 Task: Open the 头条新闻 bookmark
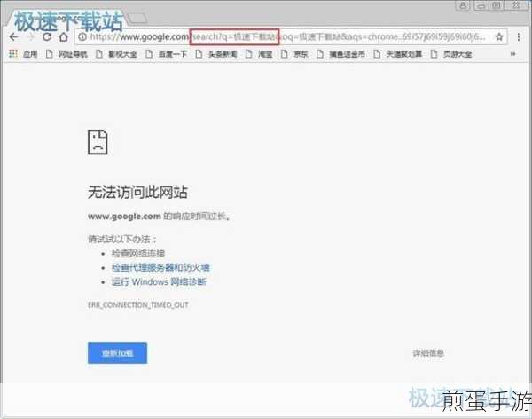[x=216, y=53]
